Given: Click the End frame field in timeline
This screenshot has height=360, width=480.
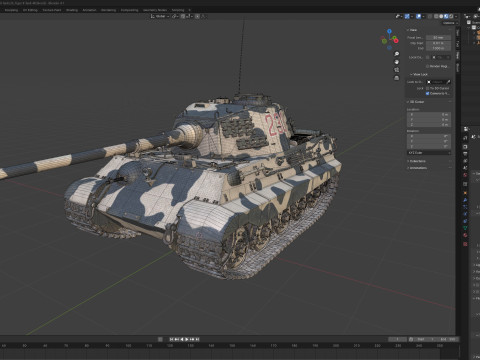Looking at the screenshot, I should pyautogui.click(x=448, y=339).
